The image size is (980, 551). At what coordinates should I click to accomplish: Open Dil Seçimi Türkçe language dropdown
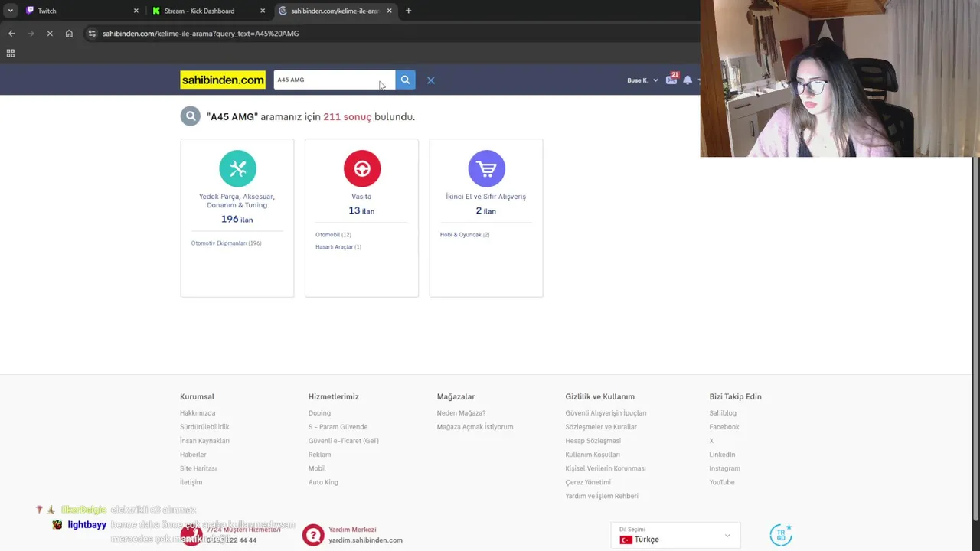[x=675, y=535]
